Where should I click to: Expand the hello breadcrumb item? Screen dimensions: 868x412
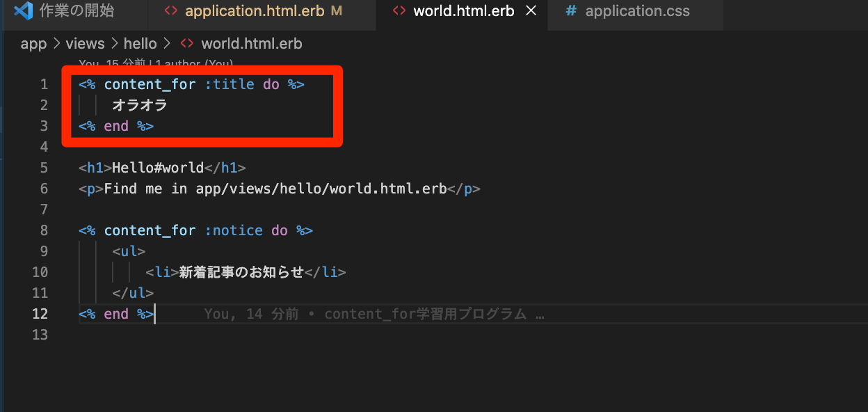(140, 43)
